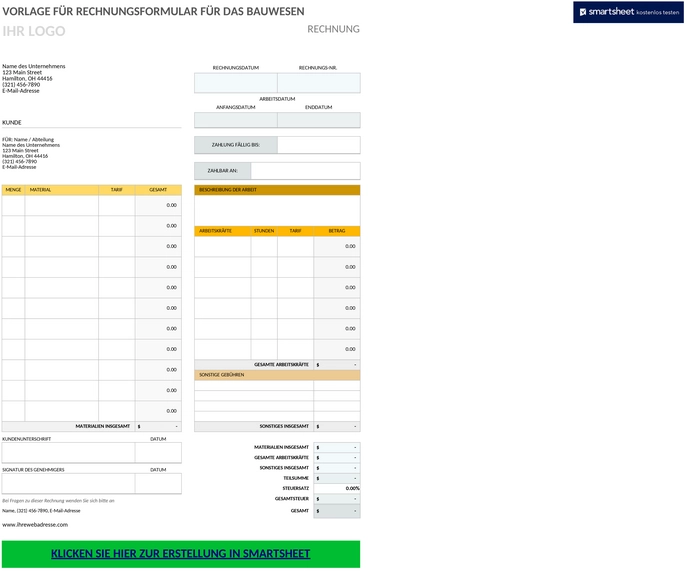The width and height of the screenshot is (687, 571).
Task: Click the SONSTIGE GEBÜHREN header
Action: (277, 375)
